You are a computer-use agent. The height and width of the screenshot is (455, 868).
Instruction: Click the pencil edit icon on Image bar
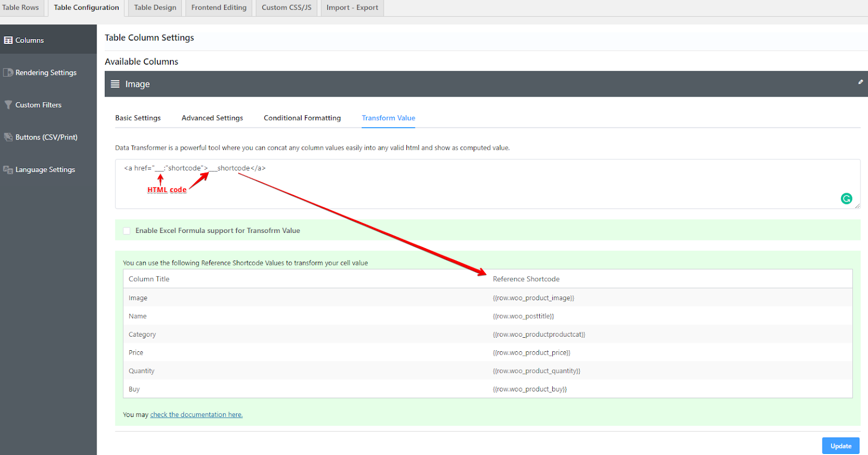pos(860,82)
